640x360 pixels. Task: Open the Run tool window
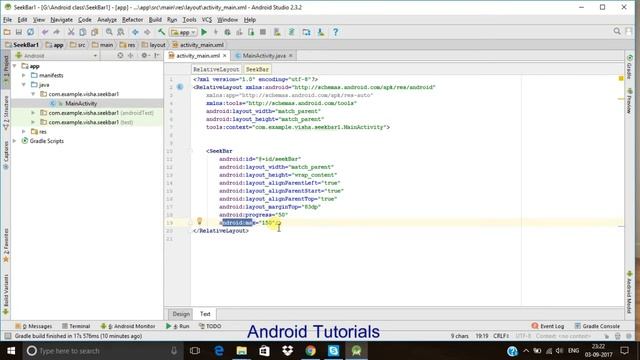point(178,326)
